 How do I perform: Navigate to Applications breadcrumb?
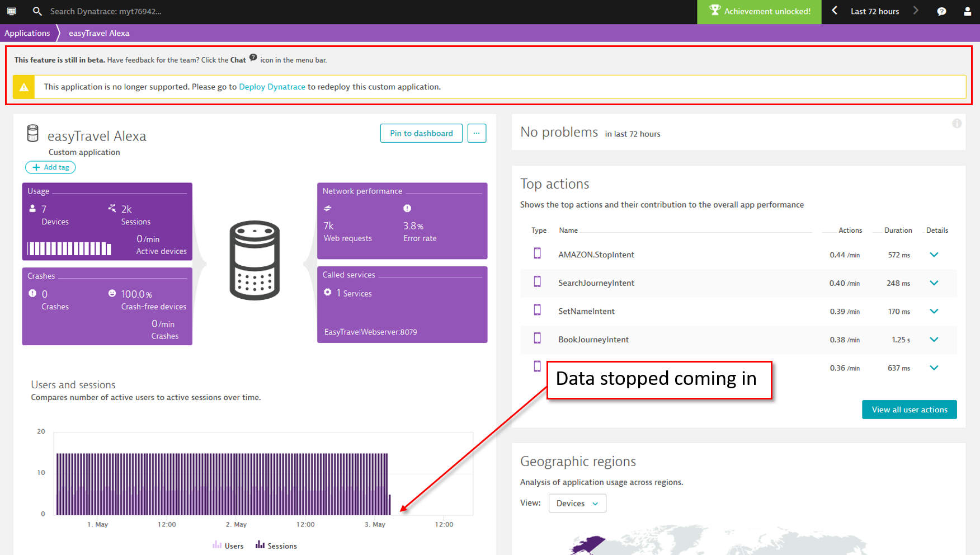pyautogui.click(x=27, y=33)
